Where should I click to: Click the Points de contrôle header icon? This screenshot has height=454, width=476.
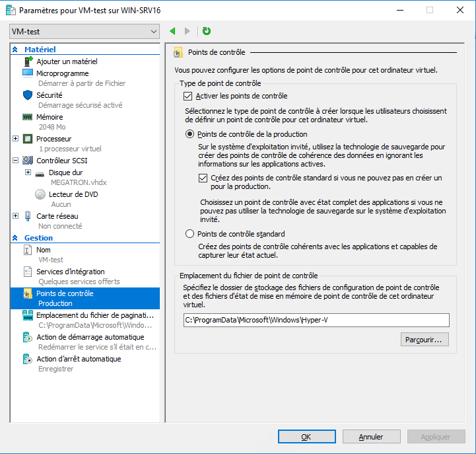(x=178, y=52)
